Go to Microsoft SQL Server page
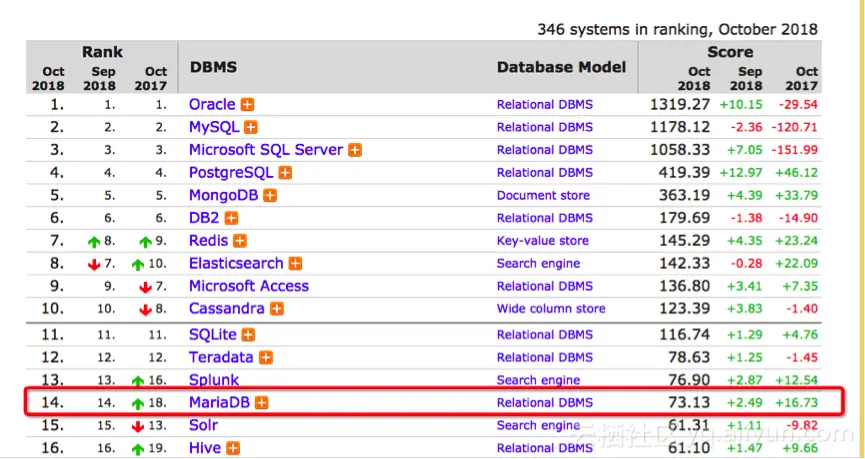 click(x=266, y=150)
